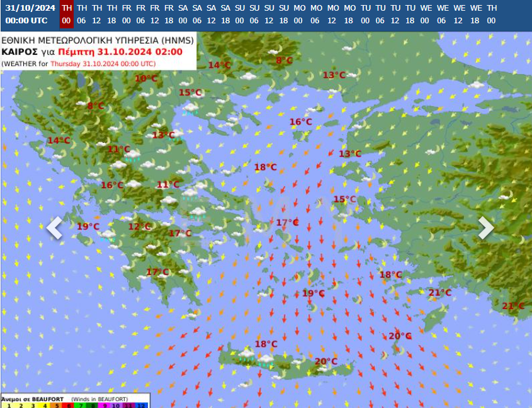Click the 10°C temperature label
This screenshot has width=532, height=408.
146,79
